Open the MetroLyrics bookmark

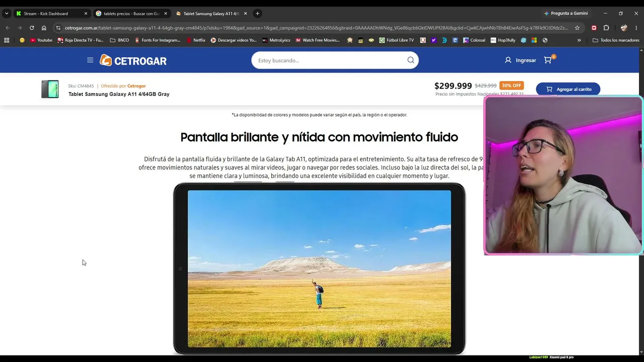[x=276, y=40]
